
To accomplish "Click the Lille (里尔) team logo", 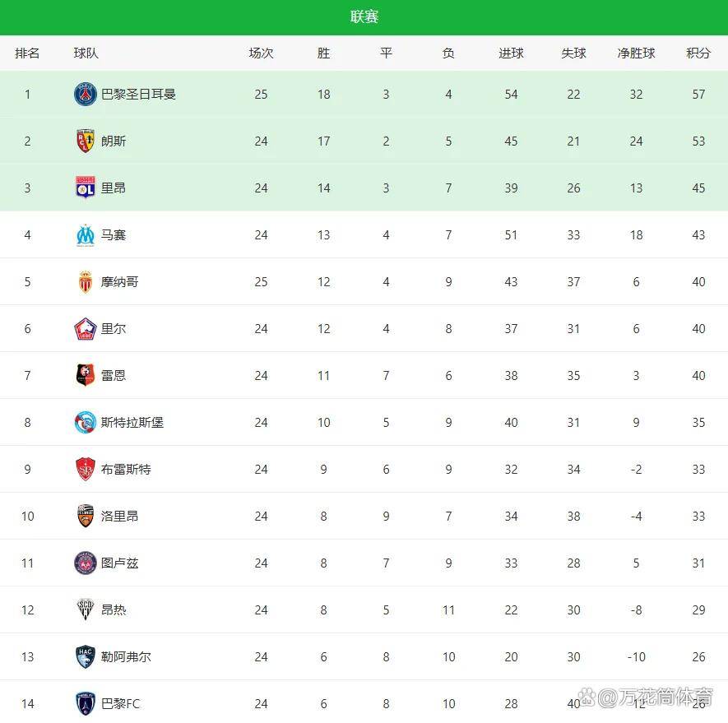I will (x=86, y=329).
